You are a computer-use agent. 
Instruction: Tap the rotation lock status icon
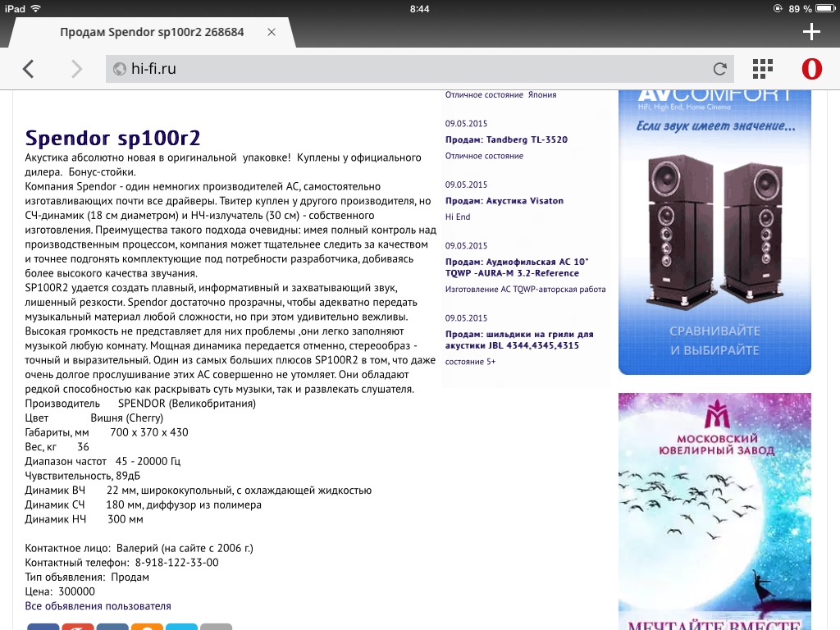(x=778, y=8)
